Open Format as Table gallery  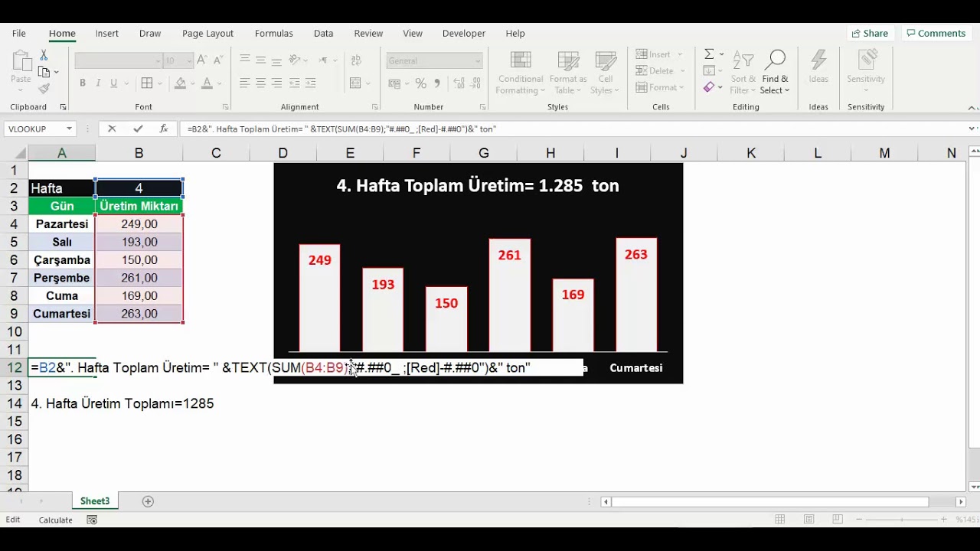pos(568,73)
